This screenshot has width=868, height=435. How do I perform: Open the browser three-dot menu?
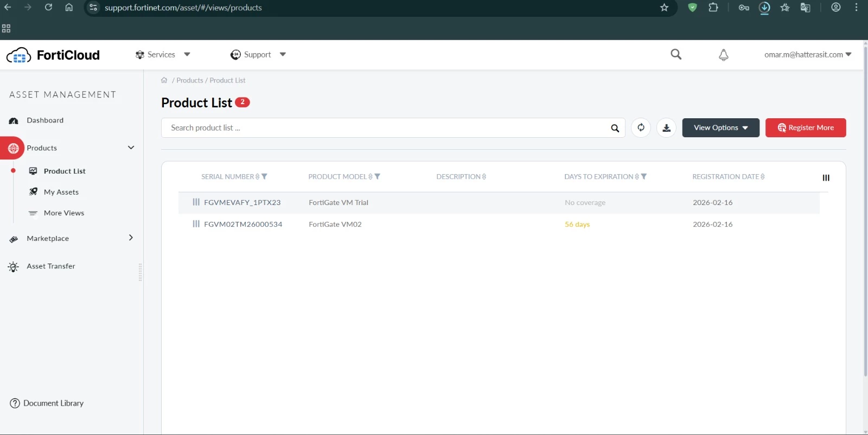(857, 8)
